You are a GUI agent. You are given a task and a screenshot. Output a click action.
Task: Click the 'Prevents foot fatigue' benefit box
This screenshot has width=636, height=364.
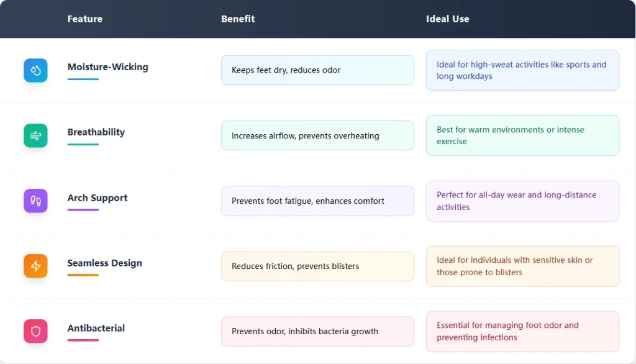pyautogui.click(x=317, y=201)
